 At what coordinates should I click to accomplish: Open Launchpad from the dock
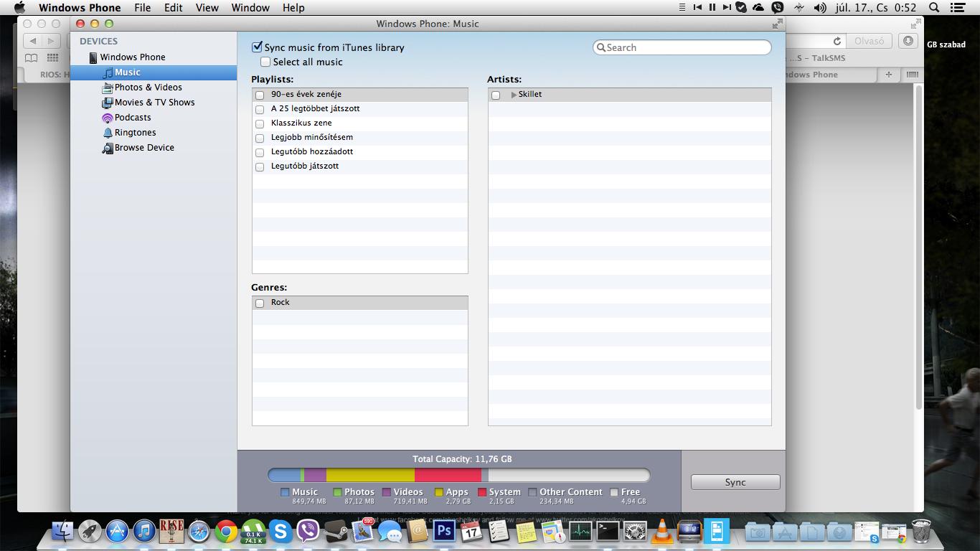click(90, 531)
